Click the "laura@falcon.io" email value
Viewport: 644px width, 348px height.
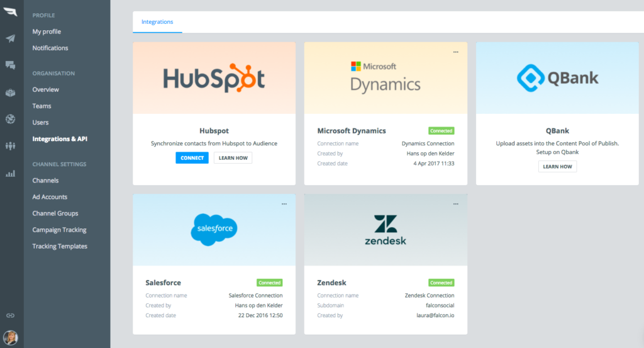435,315
